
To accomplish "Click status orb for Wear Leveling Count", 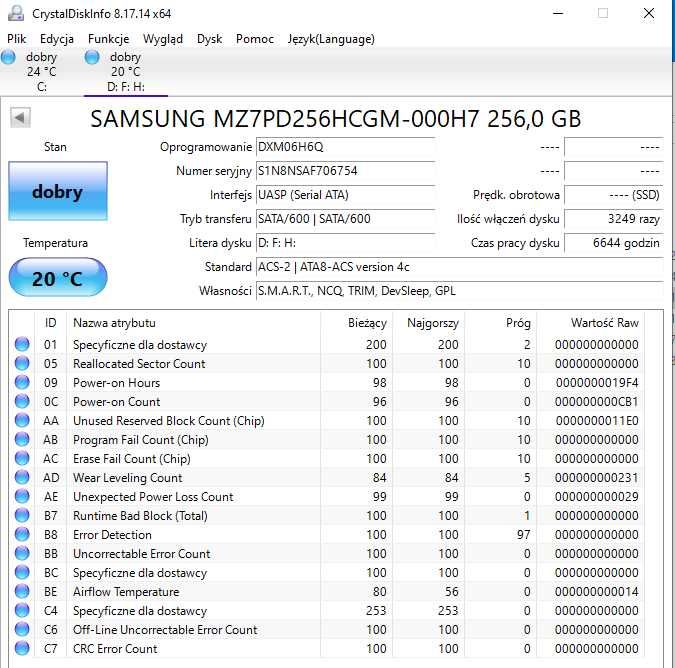I will [x=22, y=477].
